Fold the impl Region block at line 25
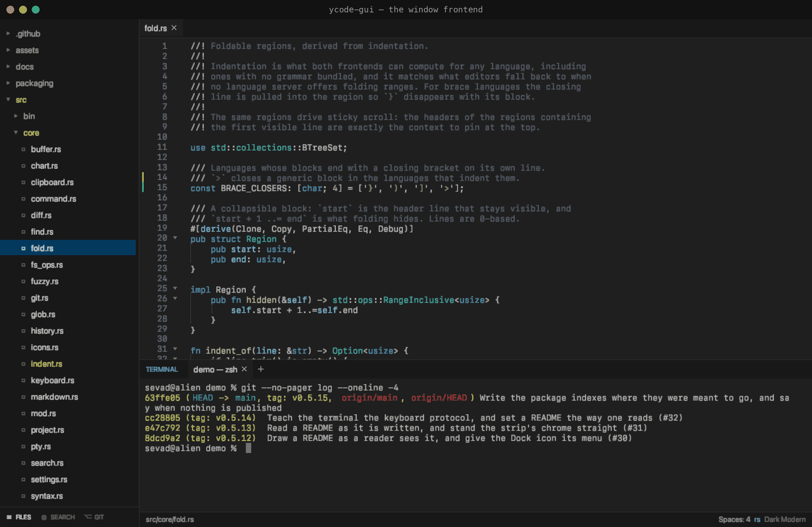 [175, 288]
